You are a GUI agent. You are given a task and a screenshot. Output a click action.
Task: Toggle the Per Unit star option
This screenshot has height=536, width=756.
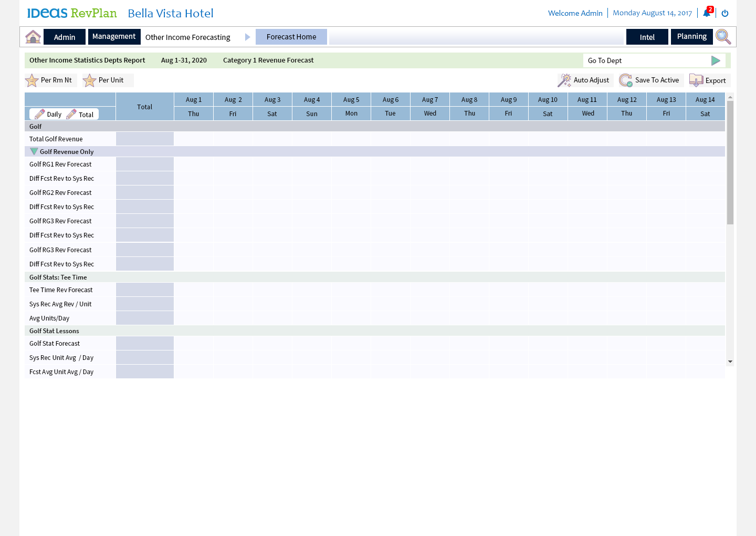pyautogui.click(x=90, y=80)
